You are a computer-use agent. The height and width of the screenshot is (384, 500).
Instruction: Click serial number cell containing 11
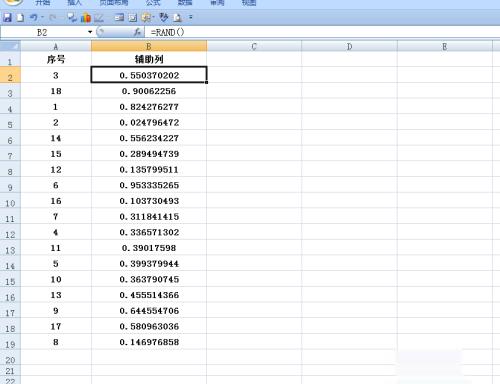[x=56, y=248]
